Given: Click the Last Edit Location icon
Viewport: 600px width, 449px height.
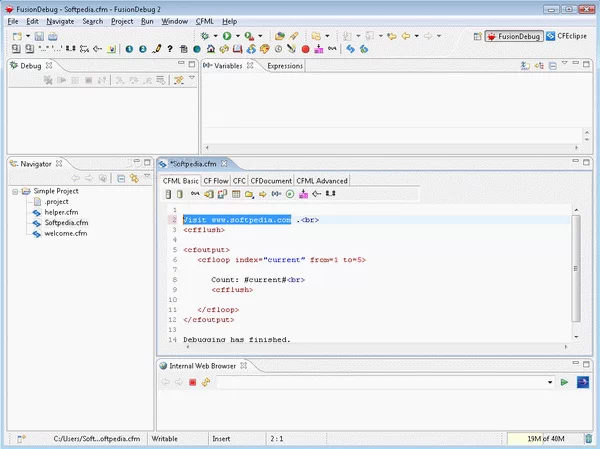Looking at the screenshot, I should pos(391,36).
